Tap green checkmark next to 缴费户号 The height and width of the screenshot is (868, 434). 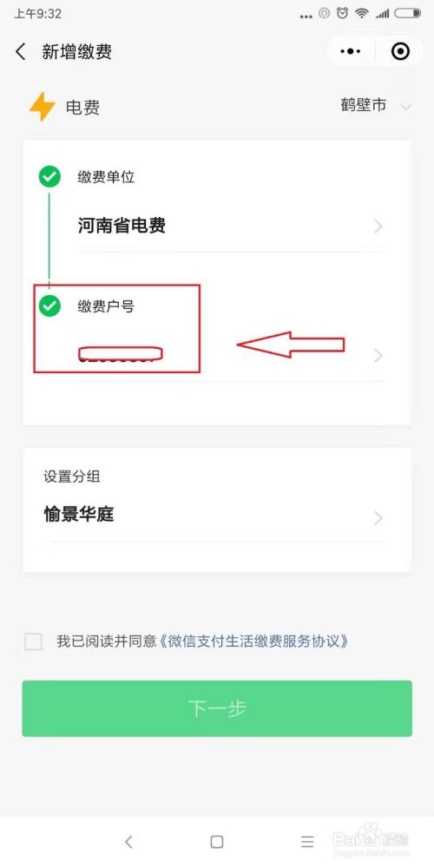click(49, 305)
